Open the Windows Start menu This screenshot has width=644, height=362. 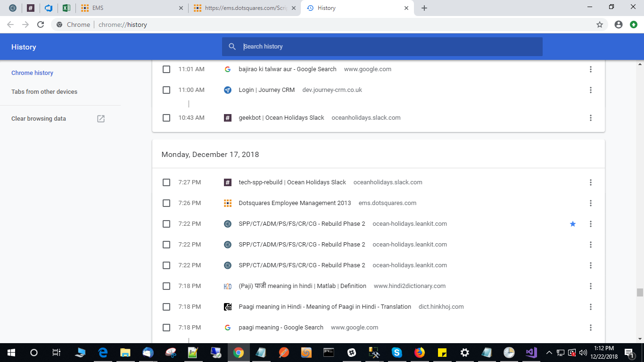[x=11, y=353]
